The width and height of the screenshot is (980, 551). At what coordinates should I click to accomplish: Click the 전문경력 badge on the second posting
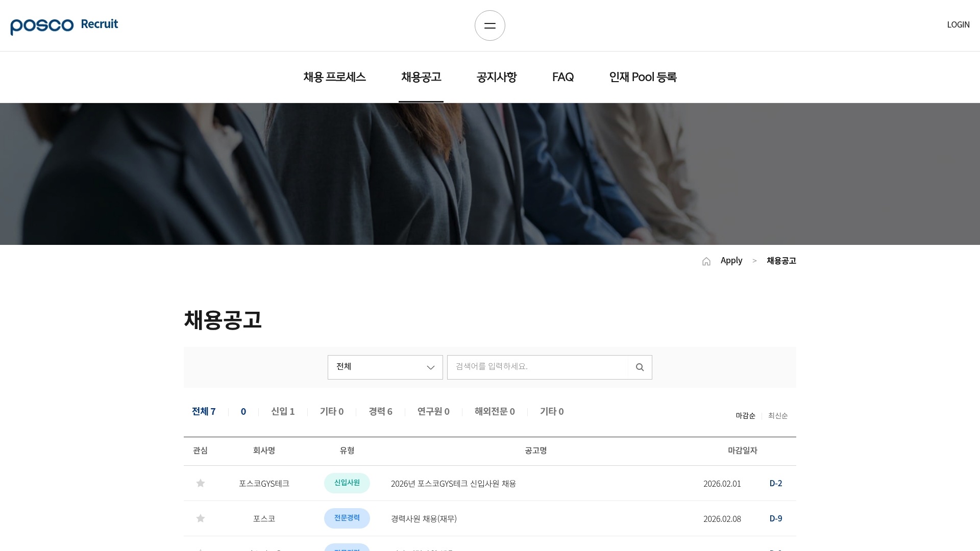tap(347, 518)
